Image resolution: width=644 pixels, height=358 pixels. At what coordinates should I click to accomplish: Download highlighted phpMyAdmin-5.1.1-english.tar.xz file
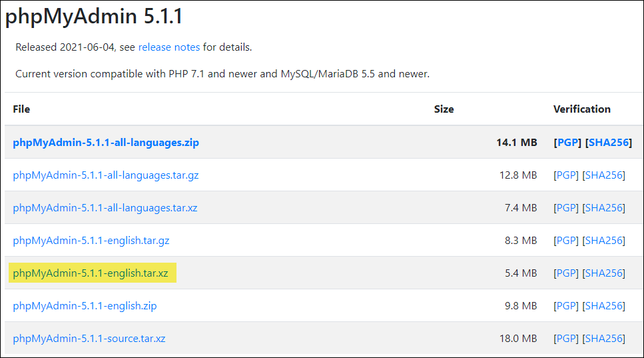[x=91, y=273]
